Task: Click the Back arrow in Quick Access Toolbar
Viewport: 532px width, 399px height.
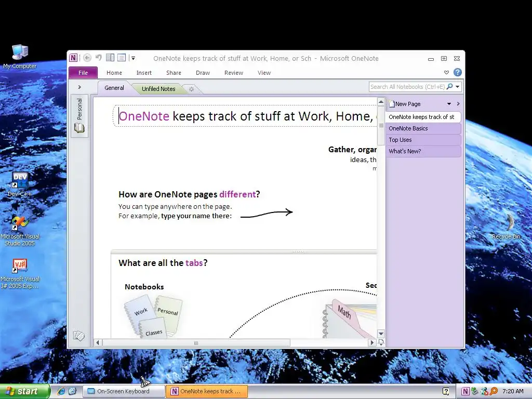Action: (x=87, y=58)
